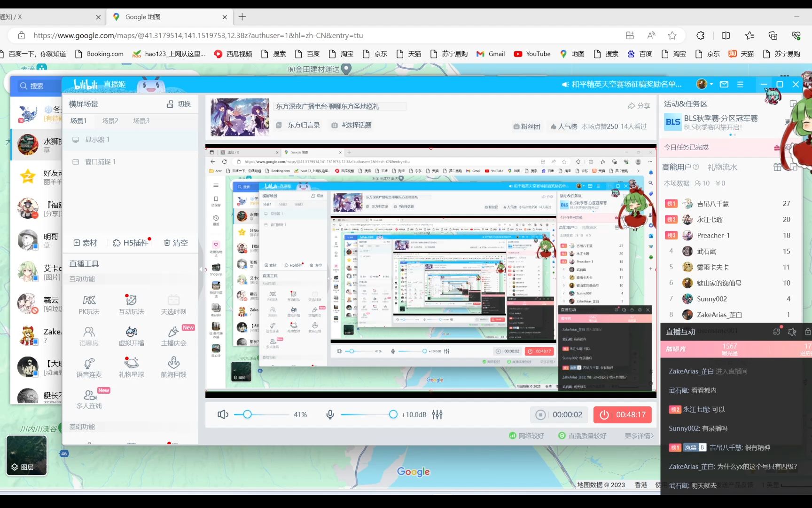The image size is (812, 508).
Task: Open the 西瓜视频 bookmark
Action: point(233,54)
